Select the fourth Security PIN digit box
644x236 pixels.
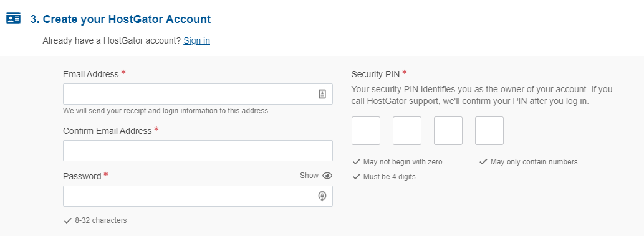(x=489, y=131)
